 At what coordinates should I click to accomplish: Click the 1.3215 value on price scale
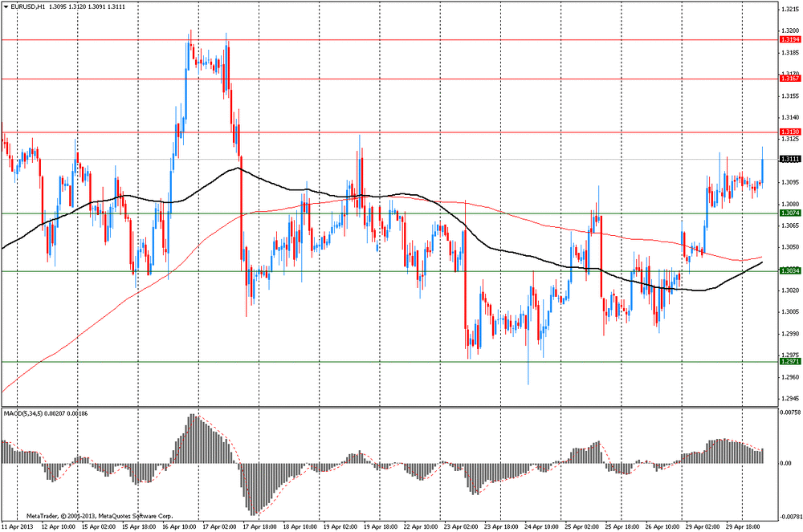coord(789,10)
